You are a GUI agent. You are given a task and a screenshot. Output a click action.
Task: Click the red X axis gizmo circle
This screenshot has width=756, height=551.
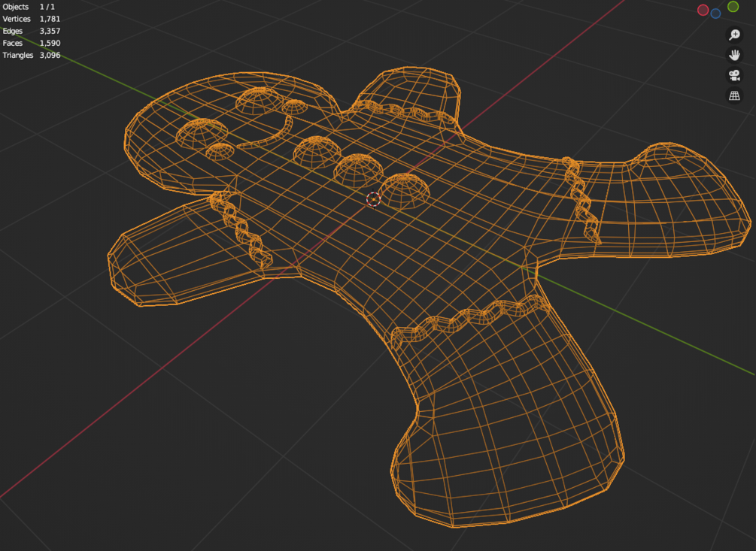point(703,10)
